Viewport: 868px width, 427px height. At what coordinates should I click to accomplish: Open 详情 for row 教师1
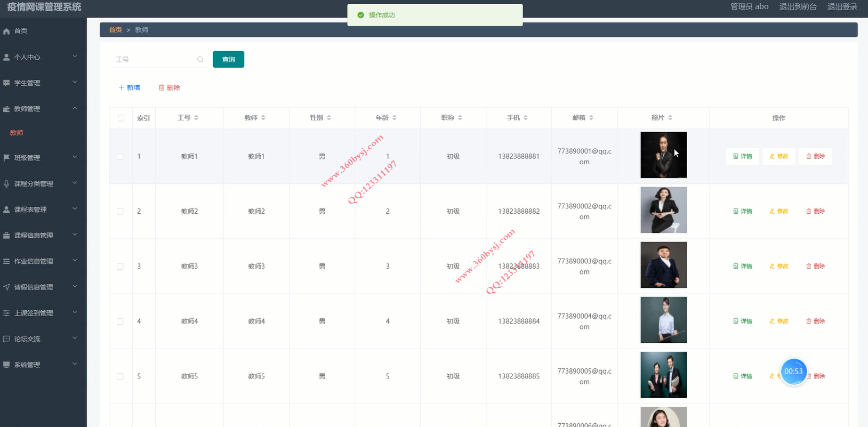pos(742,156)
